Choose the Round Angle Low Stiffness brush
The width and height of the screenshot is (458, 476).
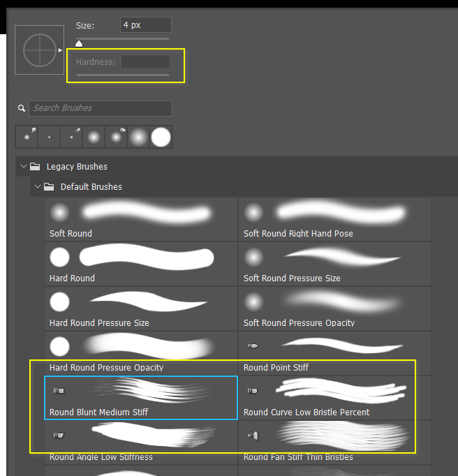click(x=141, y=442)
